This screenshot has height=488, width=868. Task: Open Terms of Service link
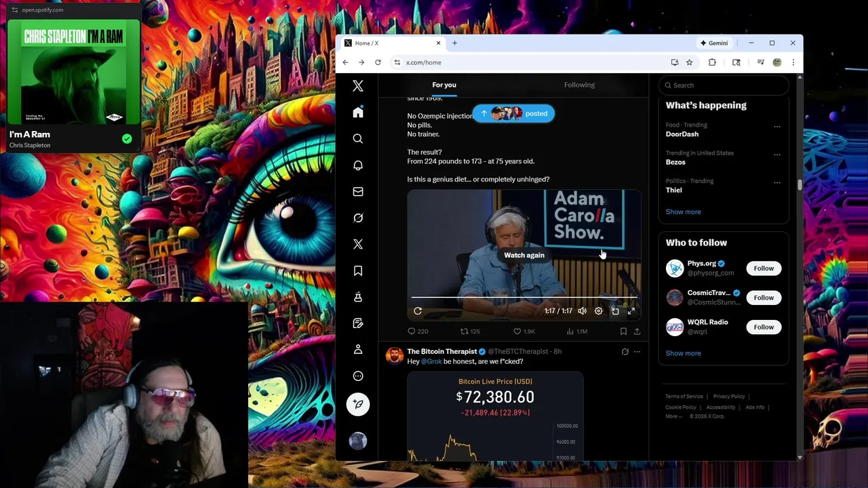pyautogui.click(x=684, y=396)
